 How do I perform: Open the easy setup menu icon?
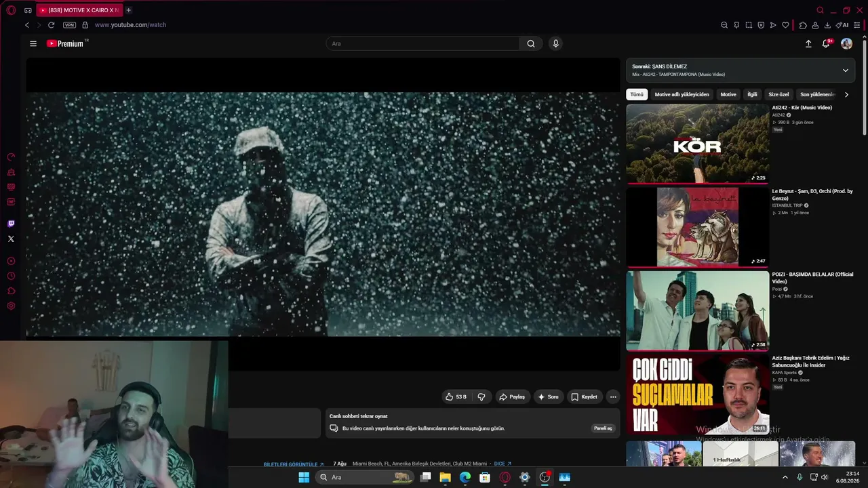857,25
